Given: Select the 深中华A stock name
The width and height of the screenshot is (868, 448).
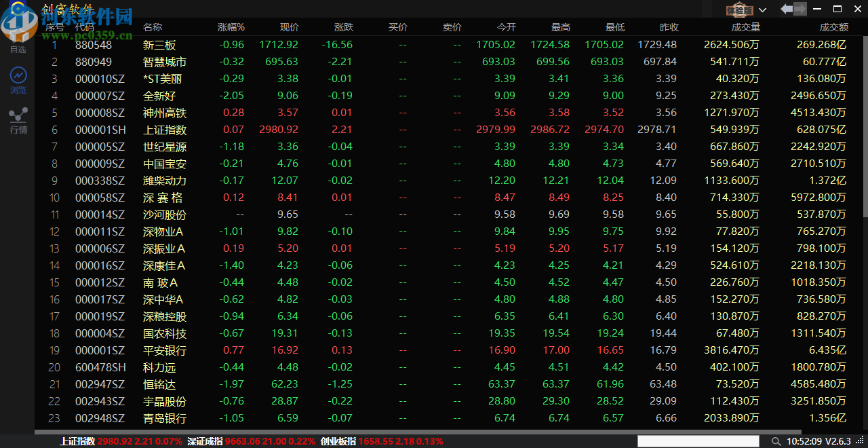Looking at the screenshot, I should pos(163,299).
